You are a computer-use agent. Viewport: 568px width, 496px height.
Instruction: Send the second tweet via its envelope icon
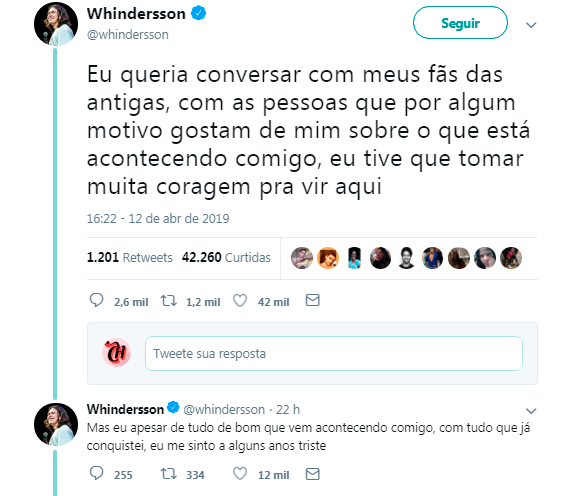pos(312,474)
